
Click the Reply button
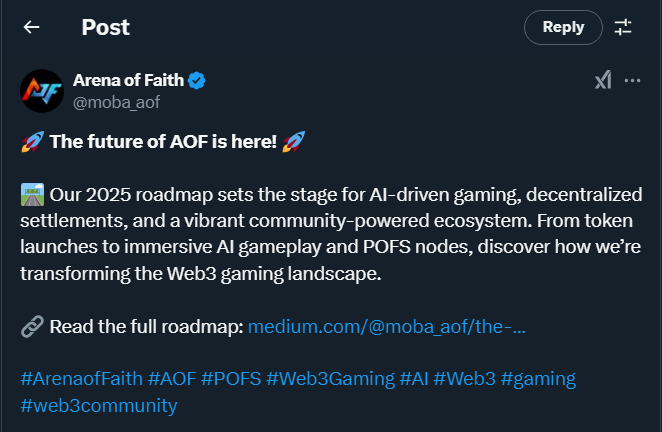click(x=563, y=27)
